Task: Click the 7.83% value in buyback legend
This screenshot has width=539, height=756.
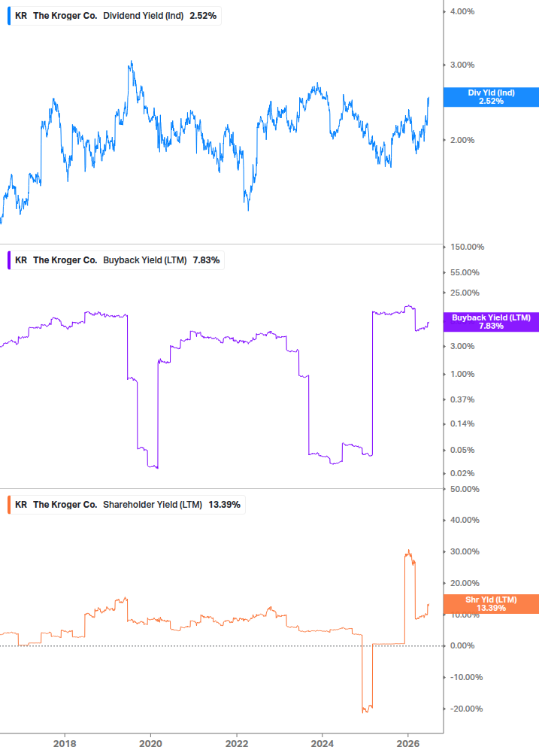Action: tap(206, 260)
